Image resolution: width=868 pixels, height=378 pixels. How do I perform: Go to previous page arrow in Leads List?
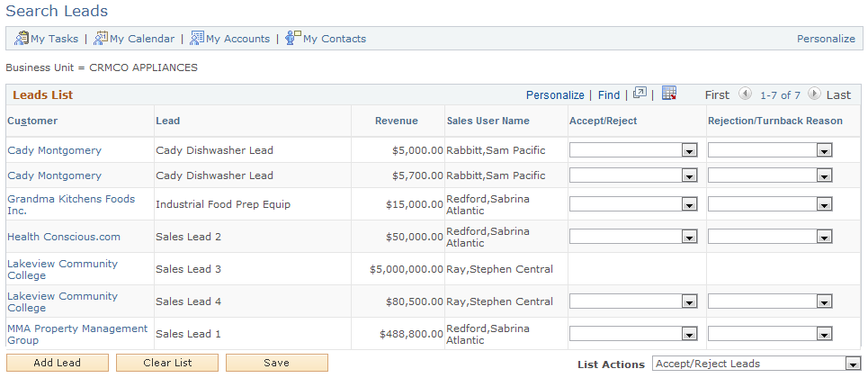745,94
